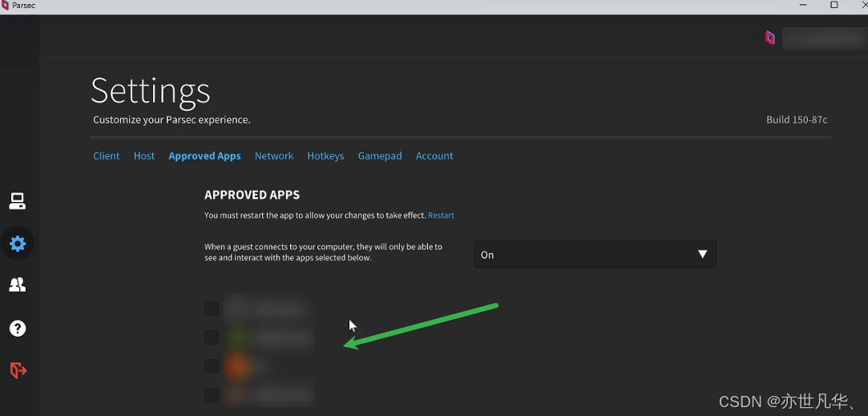Viewport: 868px width, 416px height.
Task: Tick the checkbox beside the orange app icon
Action: pyautogui.click(x=212, y=366)
